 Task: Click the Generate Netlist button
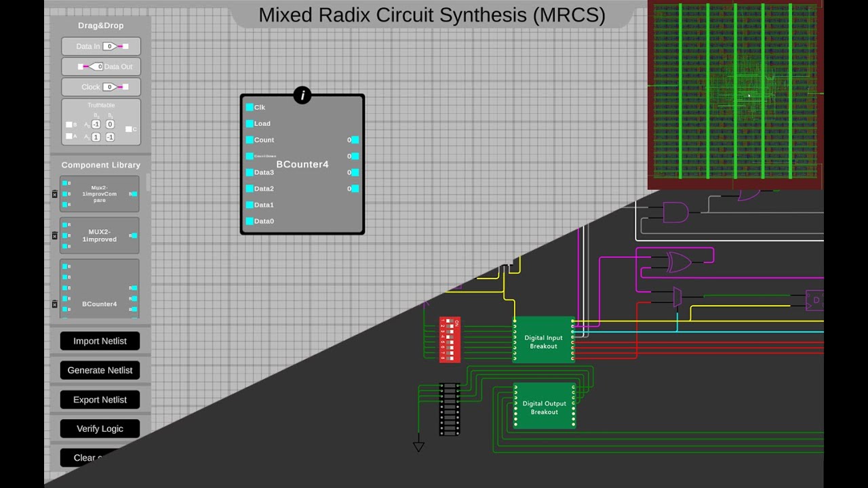[x=100, y=370]
